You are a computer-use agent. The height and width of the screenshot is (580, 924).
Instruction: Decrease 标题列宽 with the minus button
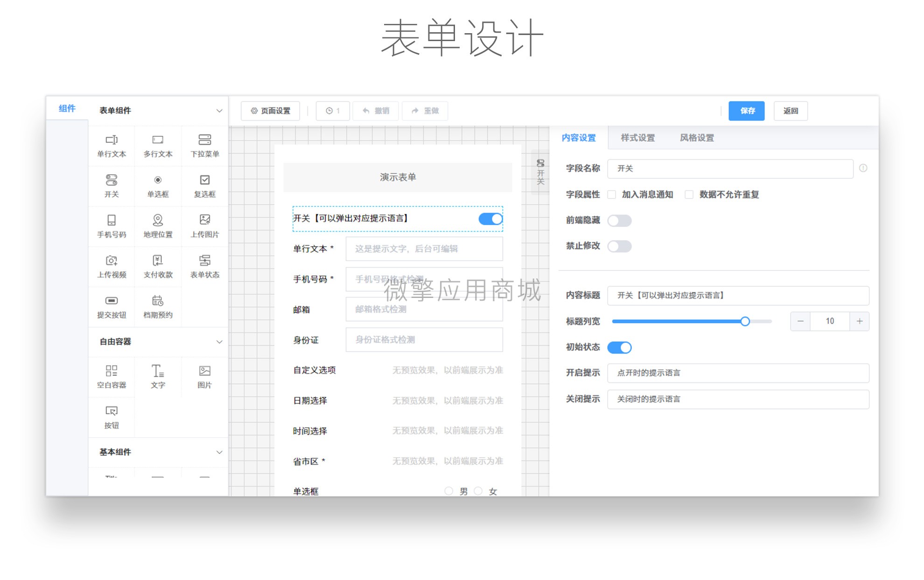coord(800,321)
